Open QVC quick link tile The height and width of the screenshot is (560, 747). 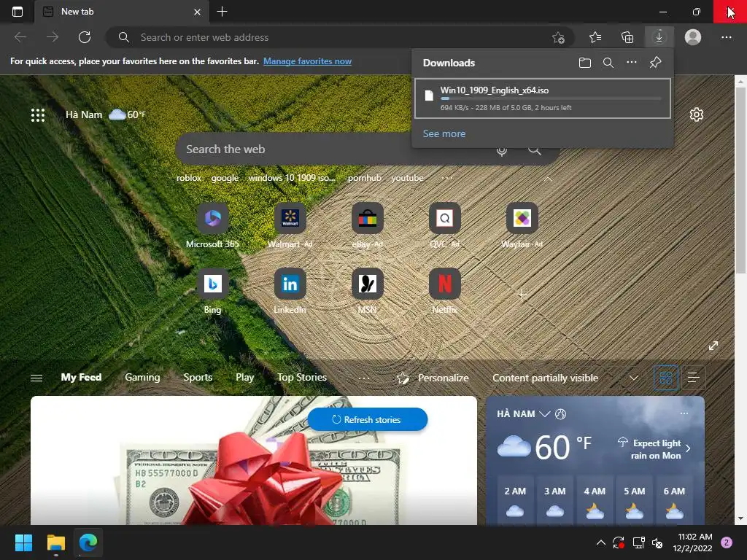444,226
